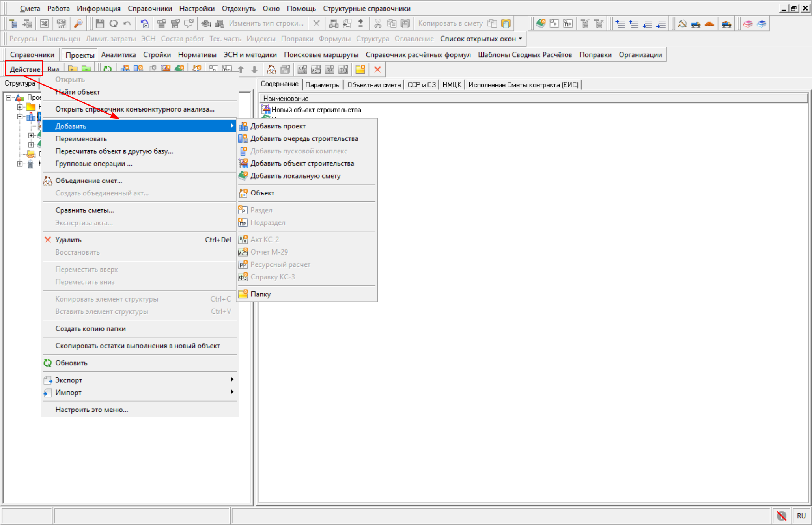812x525 pixels.
Task: Collapse the root Проекты tree node
Action: (9, 97)
